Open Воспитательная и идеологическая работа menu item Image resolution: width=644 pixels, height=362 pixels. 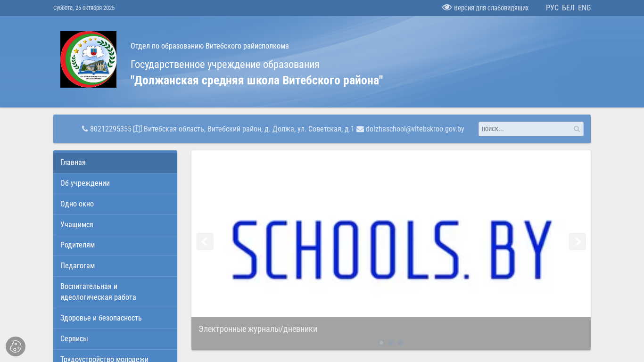pos(115,292)
